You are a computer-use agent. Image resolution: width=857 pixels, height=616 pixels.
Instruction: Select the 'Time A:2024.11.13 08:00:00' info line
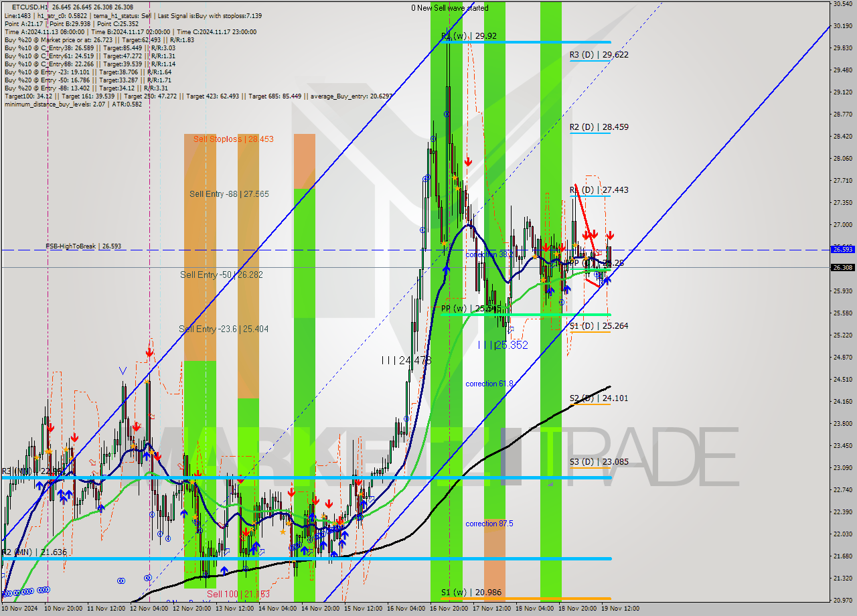[131, 31]
